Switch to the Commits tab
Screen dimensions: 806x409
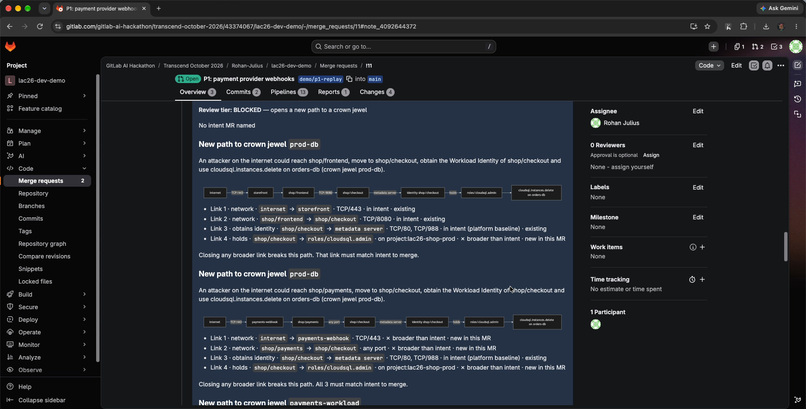click(243, 92)
